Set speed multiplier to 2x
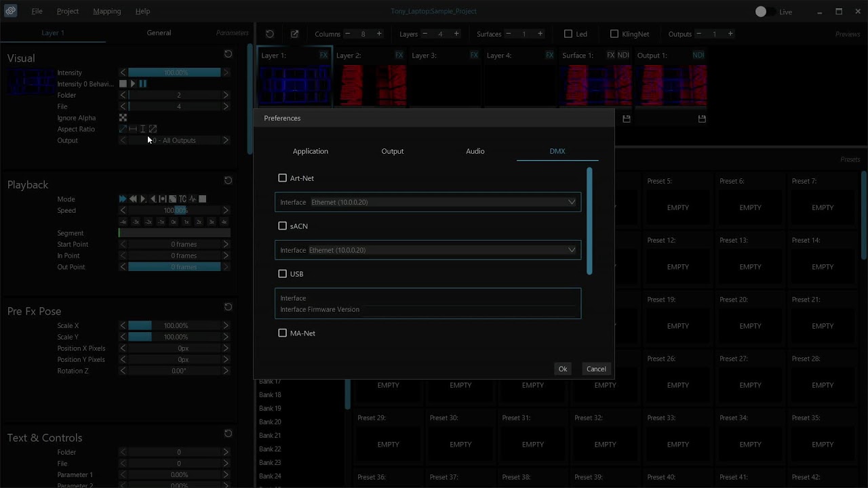Screen dimensions: 868x488 [199, 222]
